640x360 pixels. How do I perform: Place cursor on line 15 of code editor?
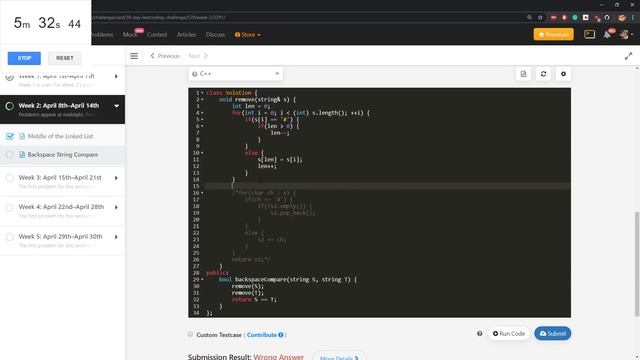coord(387,186)
